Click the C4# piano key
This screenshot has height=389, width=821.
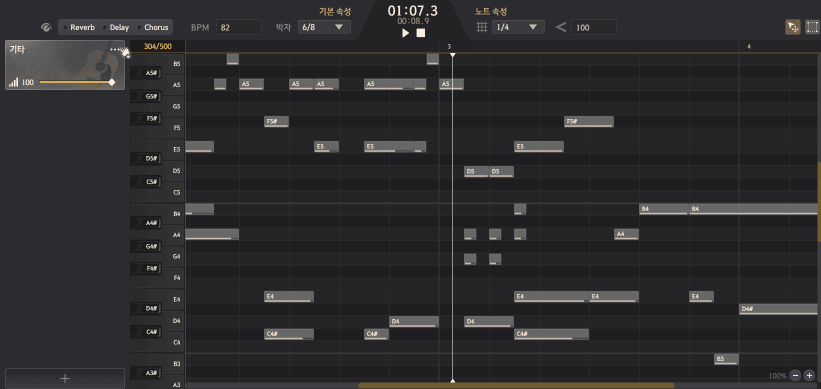(146, 332)
